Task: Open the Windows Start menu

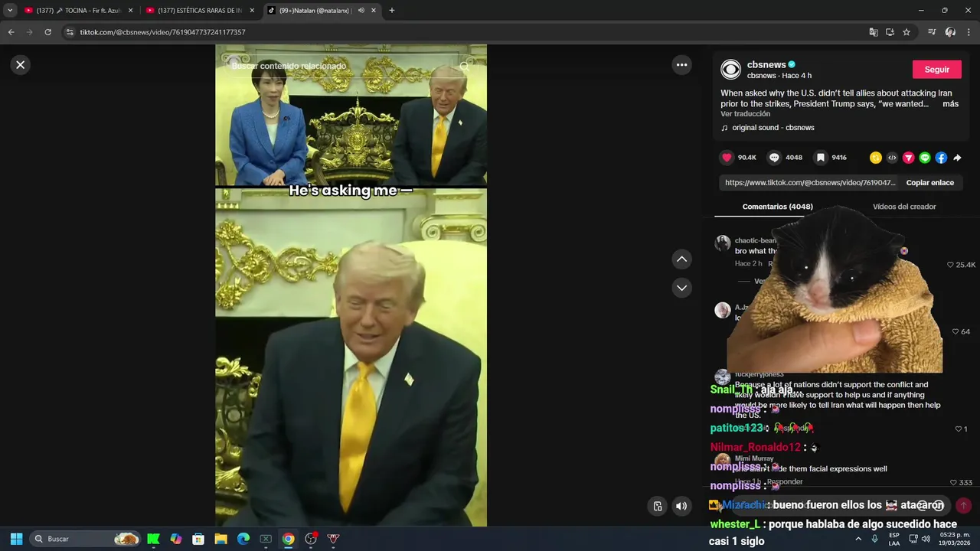Action: (x=16, y=539)
